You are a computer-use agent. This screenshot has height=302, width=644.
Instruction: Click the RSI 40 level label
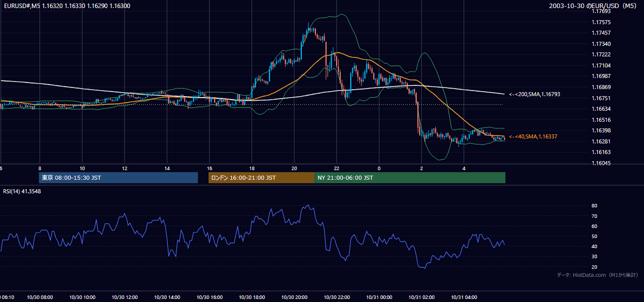click(x=594, y=247)
